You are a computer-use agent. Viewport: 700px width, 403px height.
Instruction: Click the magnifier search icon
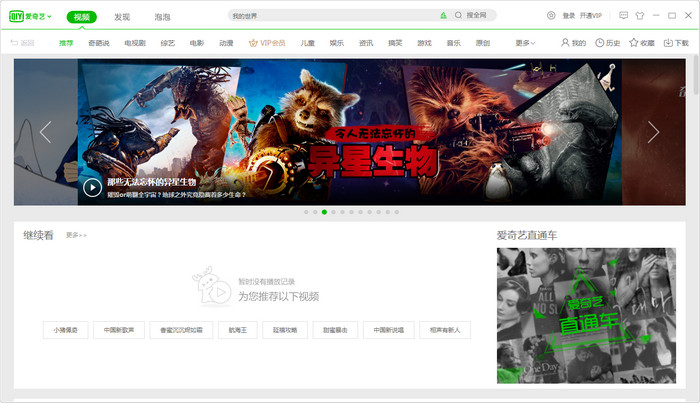458,15
